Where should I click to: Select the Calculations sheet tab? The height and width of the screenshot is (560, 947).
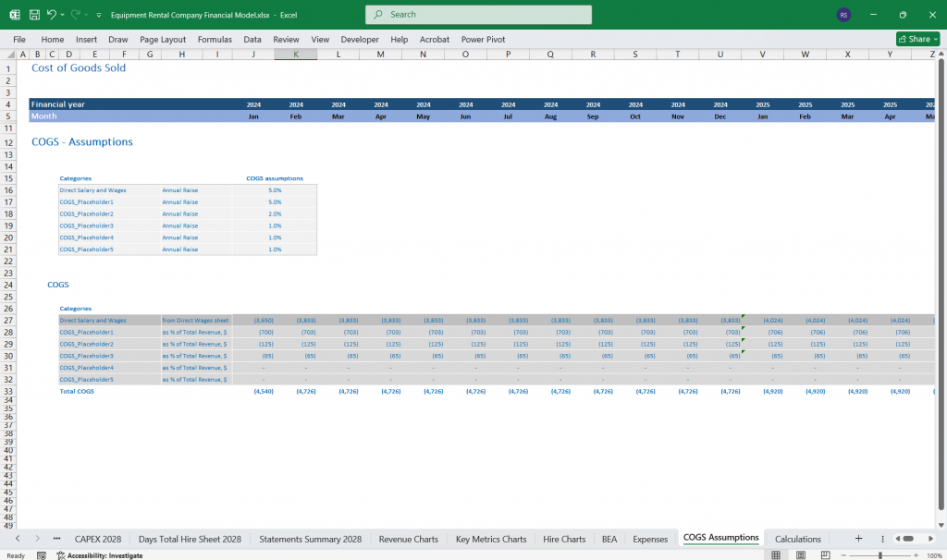pyautogui.click(x=798, y=538)
